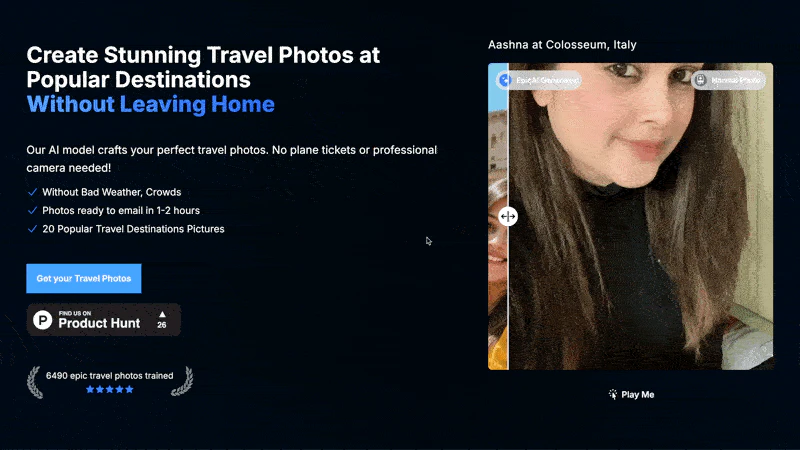
Task: Select the Normal Photo badge icon
Action: pyautogui.click(x=701, y=80)
